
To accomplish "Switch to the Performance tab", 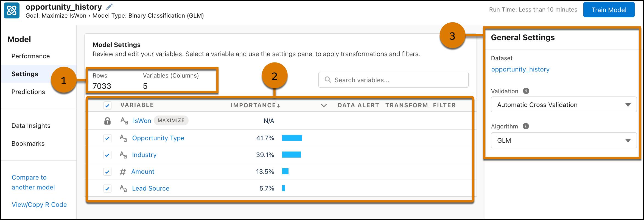I will [x=30, y=56].
